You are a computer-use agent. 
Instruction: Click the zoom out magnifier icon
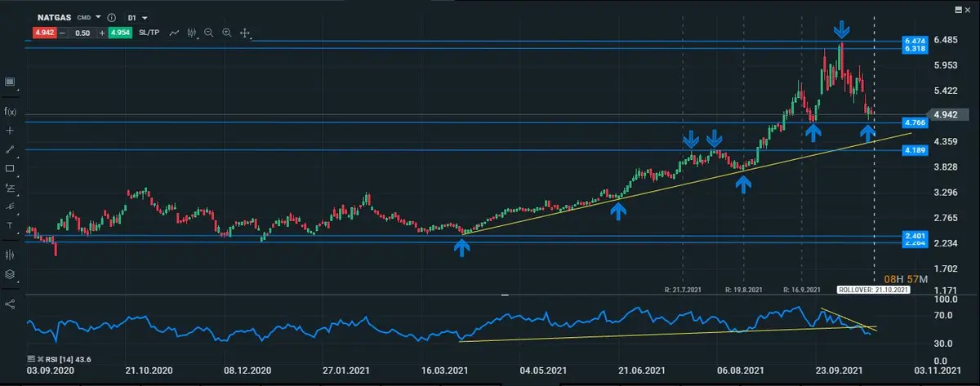[x=209, y=33]
